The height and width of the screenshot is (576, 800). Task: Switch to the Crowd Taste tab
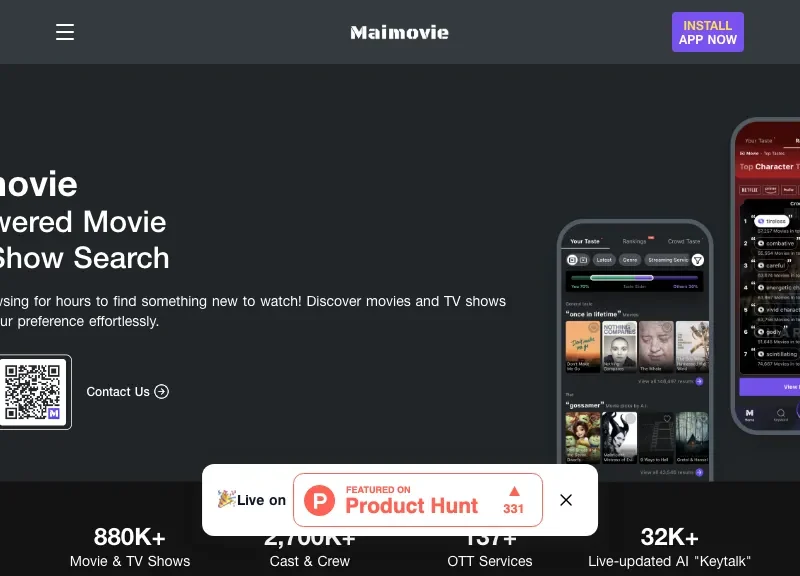point(684,241)
